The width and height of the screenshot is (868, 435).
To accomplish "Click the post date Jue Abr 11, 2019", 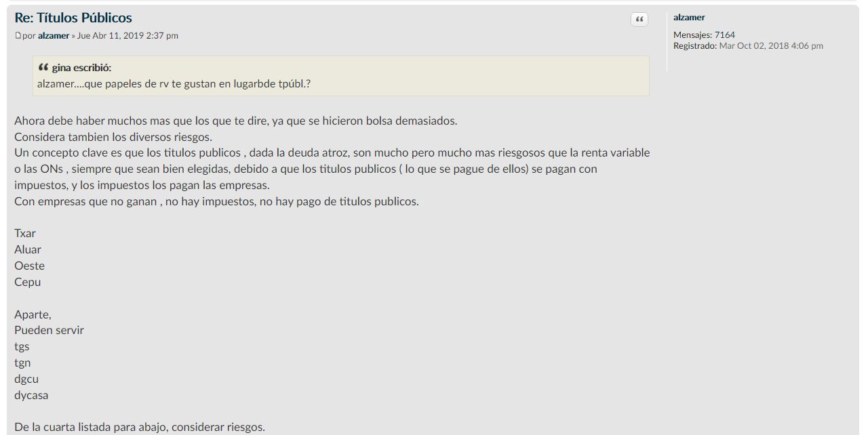I will point(127,36).
